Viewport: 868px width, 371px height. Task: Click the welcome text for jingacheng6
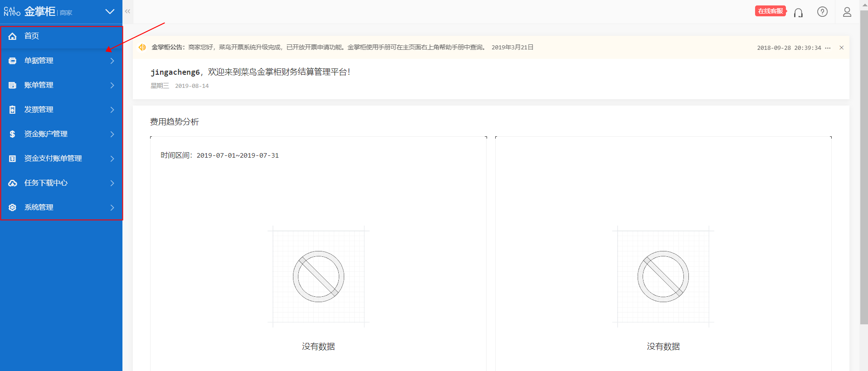pos(250,72)
